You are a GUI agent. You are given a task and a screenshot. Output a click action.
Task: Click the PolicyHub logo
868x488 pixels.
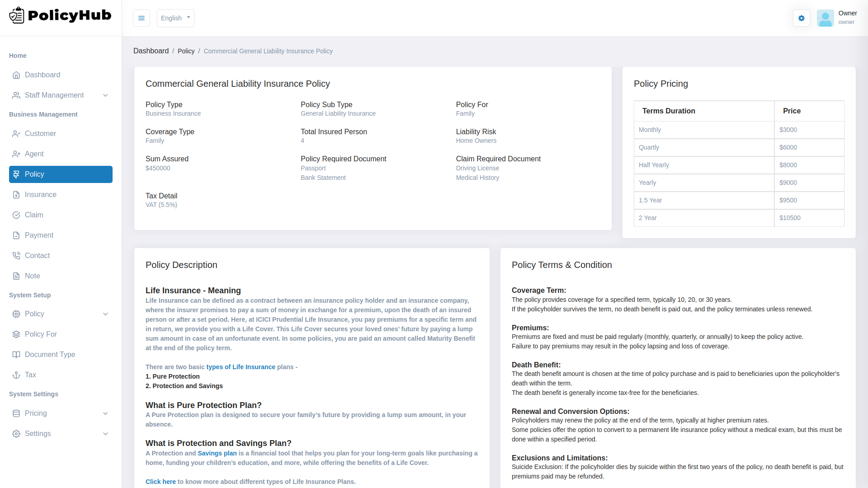(x=59, y=15)
